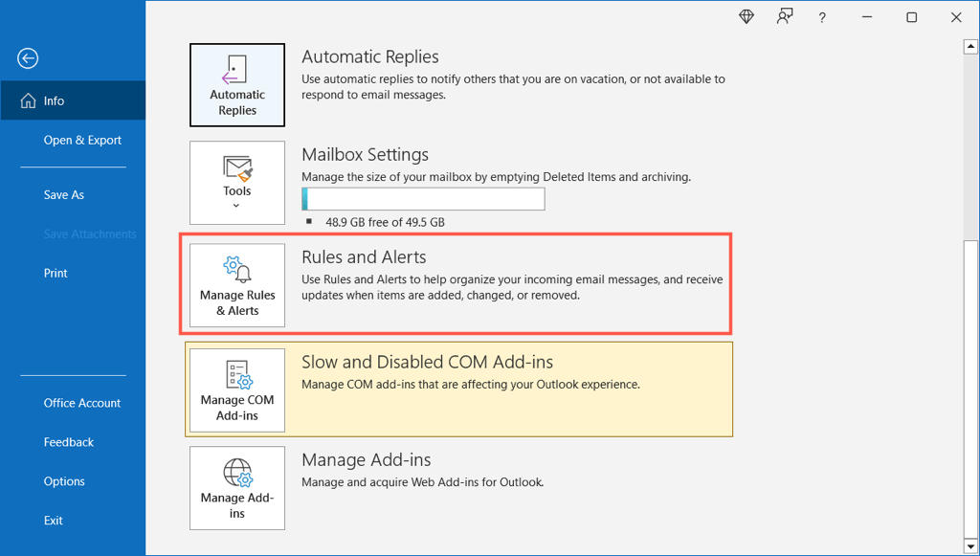This screenshot has width=980, height=556.
Task: Click the mailbox storage usage bar
Action: click(423, 198)
